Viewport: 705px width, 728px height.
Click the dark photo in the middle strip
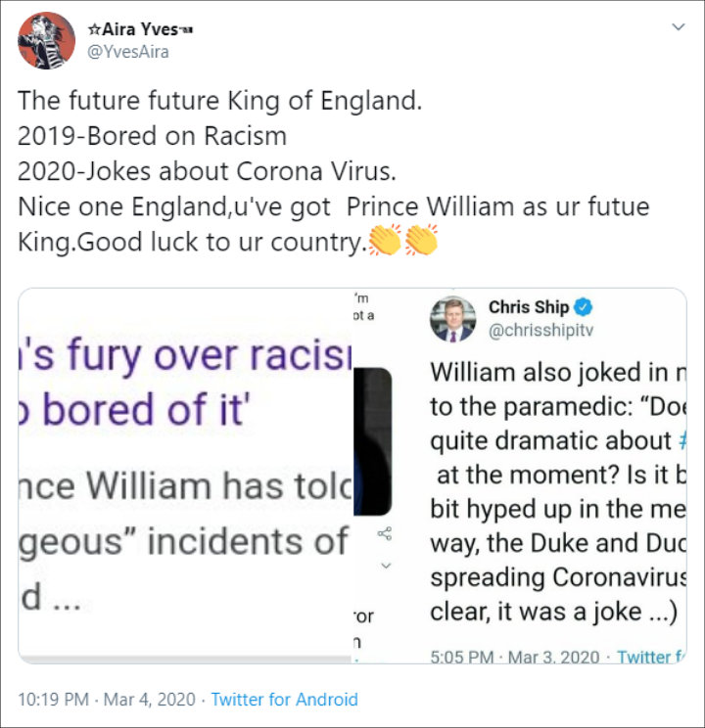click(x=372, y=440)
